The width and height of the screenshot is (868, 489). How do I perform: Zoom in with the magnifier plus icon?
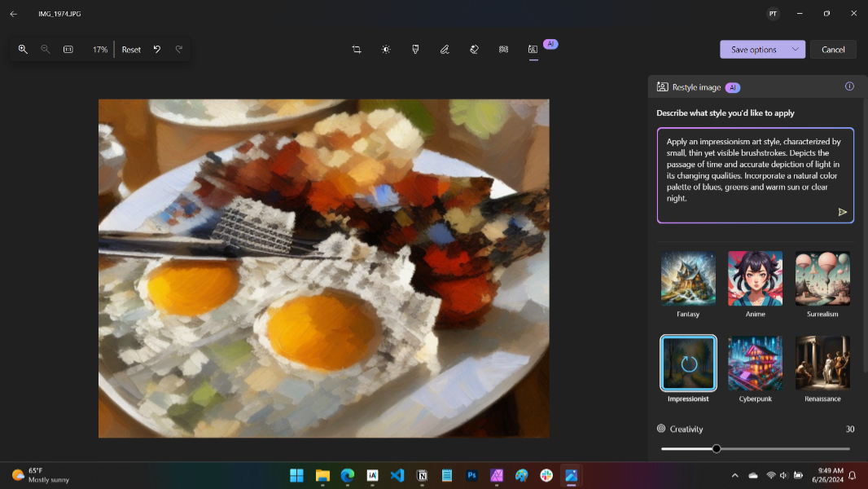pos(23,49)
